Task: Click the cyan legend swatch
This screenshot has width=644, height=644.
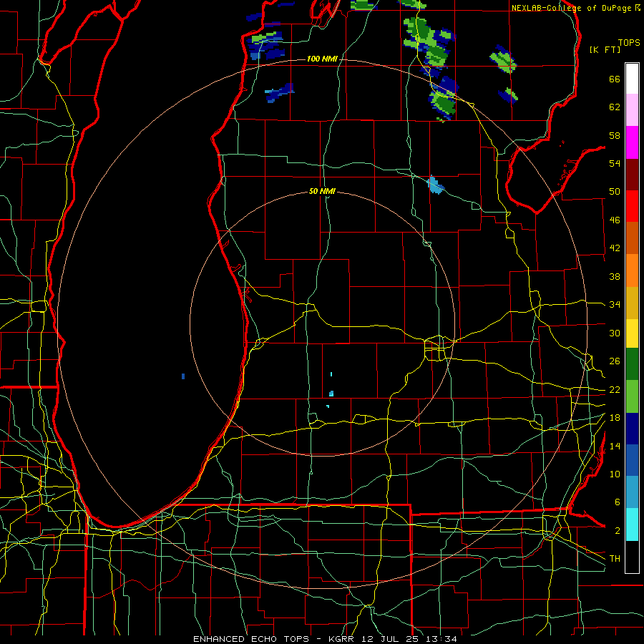Action: 632,525
